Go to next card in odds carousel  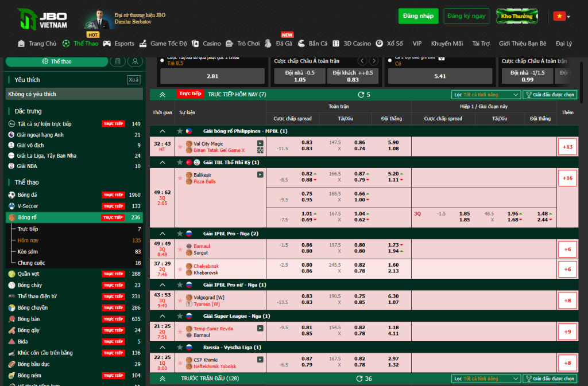point(373,61)
